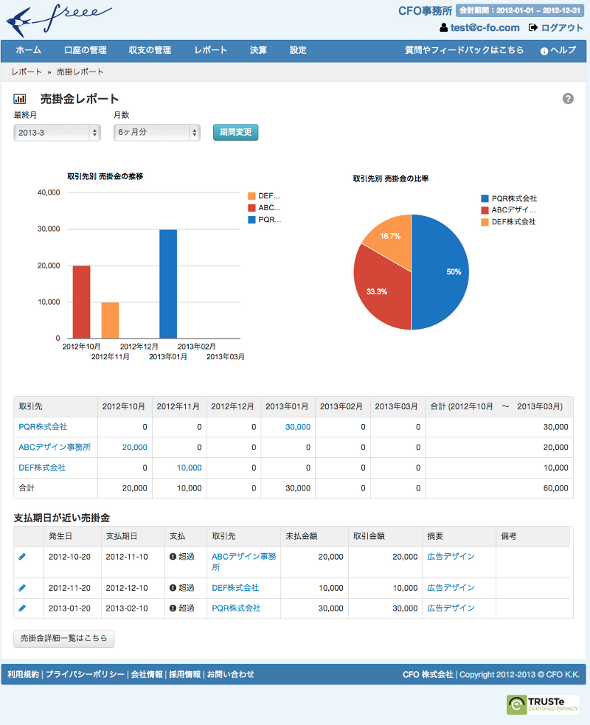Image resolution: width=590 pixels, height=725 pixels.
Task: Click the 売掛金詳細一覧はこちら button
Action: [64, 639]
